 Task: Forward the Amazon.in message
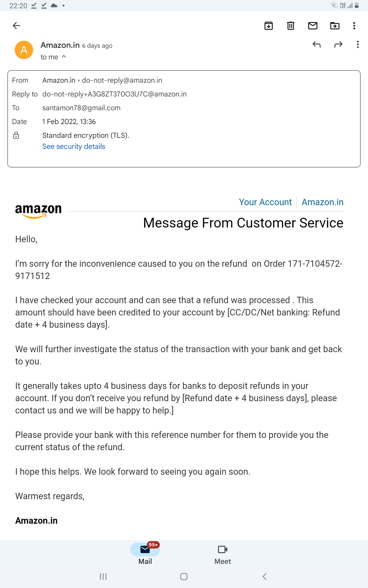338,45
